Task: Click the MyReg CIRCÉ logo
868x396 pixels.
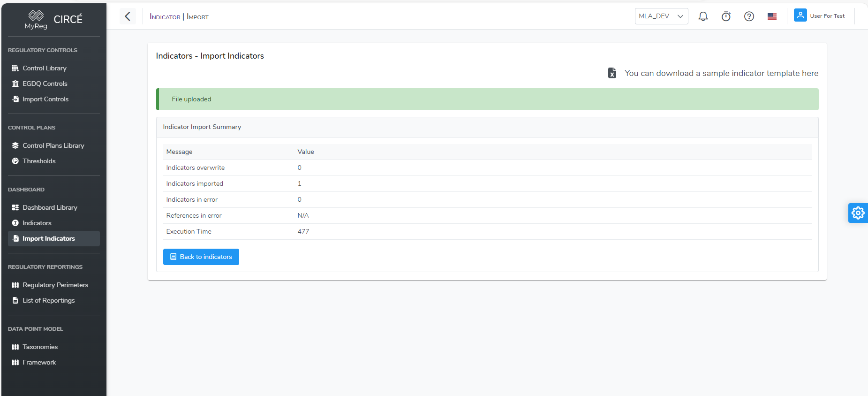Action: pos(53,20)
